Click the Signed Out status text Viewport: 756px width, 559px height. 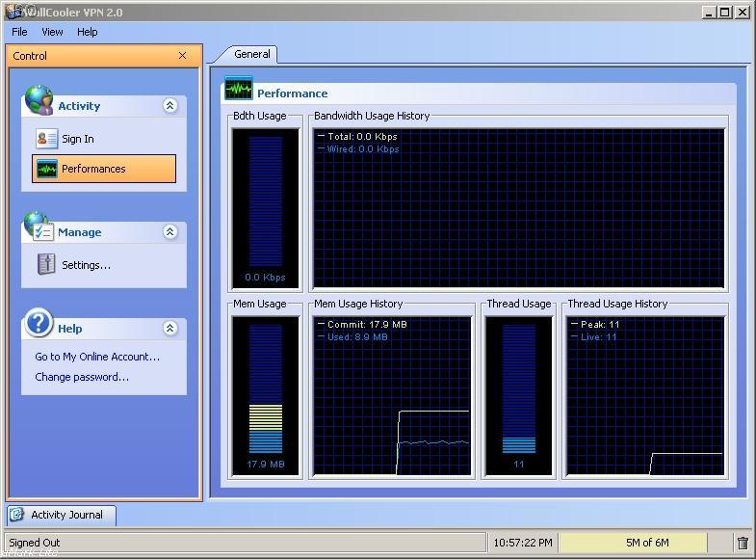35,543
